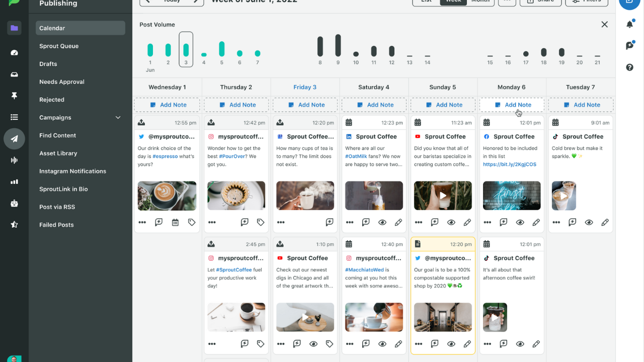
Task: Expand the Campaigns menu chevron
Action: point(118,118)
